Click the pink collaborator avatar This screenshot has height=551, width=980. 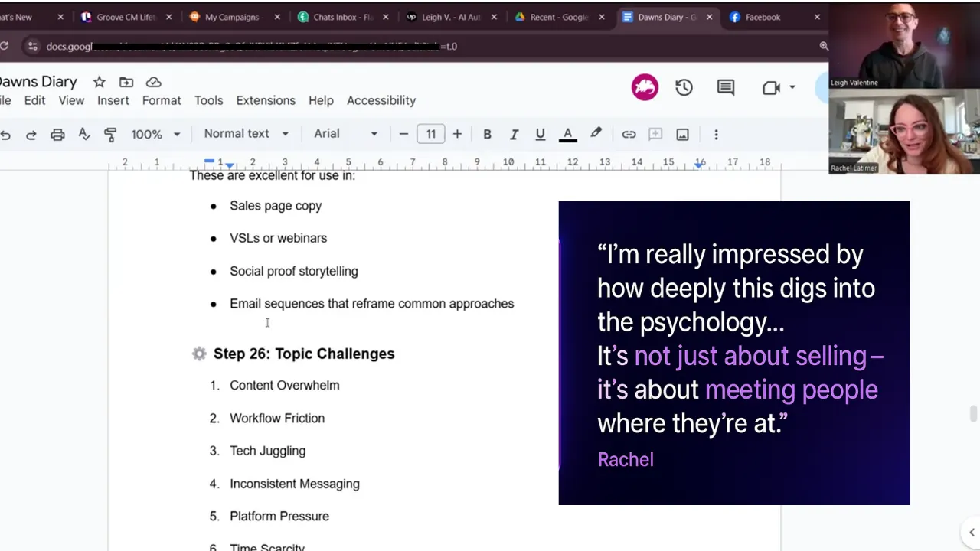(x=645, y=87)
